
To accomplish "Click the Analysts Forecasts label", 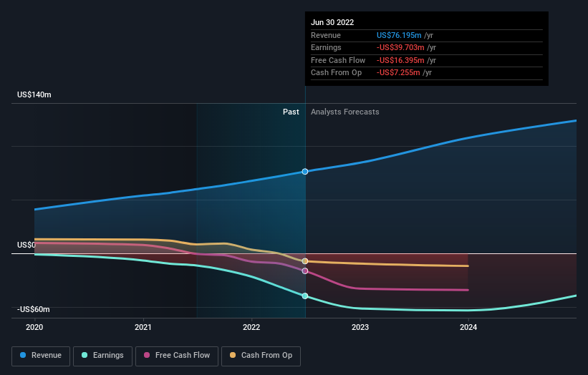I will click(x=345, y=112).
